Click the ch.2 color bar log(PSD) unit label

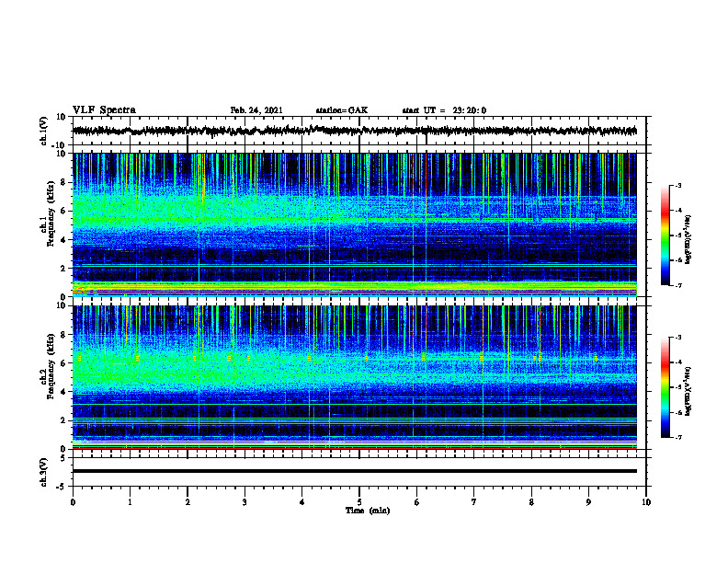(688, 391)
